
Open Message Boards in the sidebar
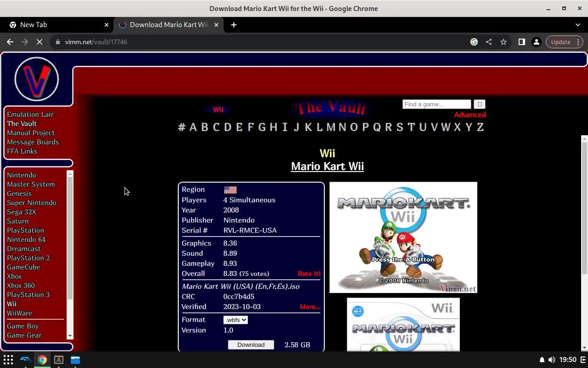tap(33, 142)
